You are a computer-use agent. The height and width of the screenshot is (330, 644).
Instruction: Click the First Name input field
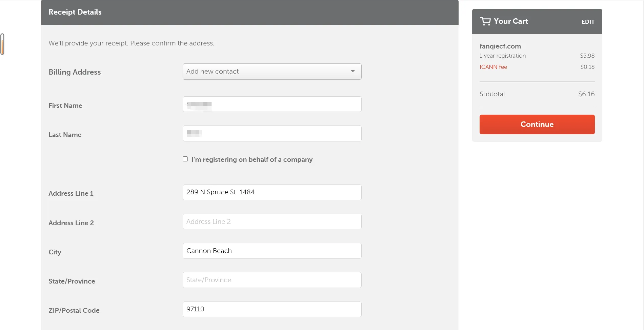point(272,104)
